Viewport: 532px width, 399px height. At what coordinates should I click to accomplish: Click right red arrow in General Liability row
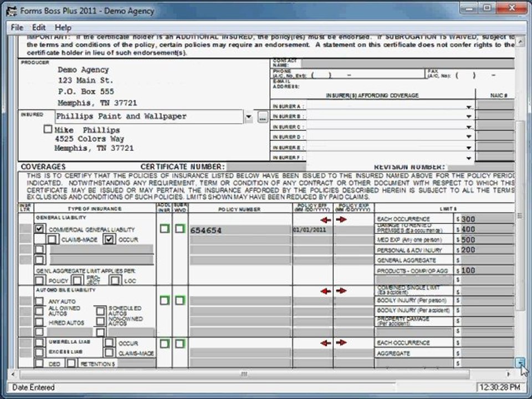point(341,219)
